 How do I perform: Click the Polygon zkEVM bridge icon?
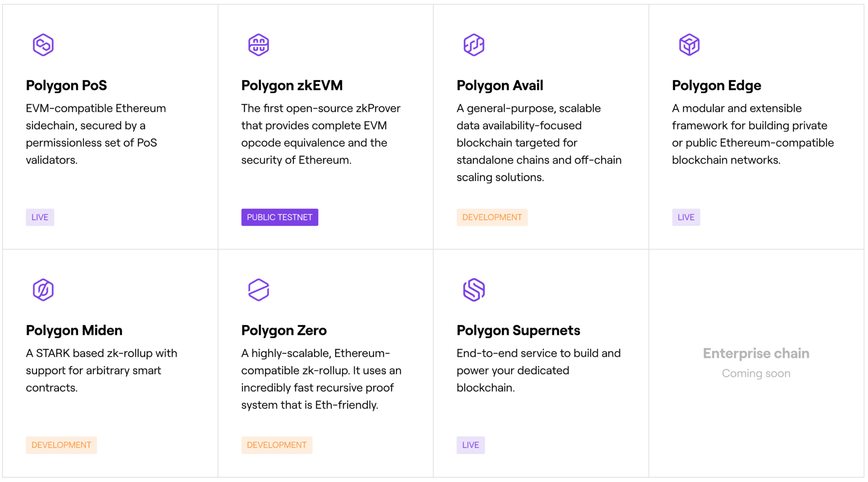[258, 44]
